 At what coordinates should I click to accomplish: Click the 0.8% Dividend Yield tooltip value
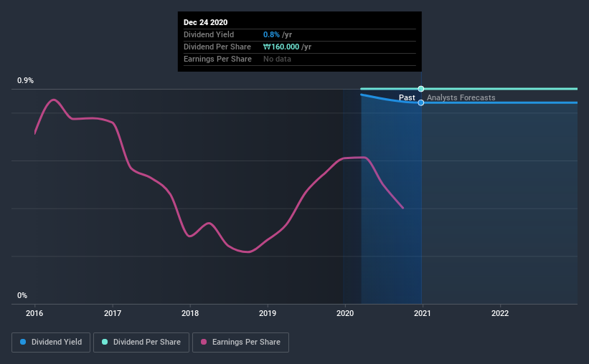tap(271, 34)
